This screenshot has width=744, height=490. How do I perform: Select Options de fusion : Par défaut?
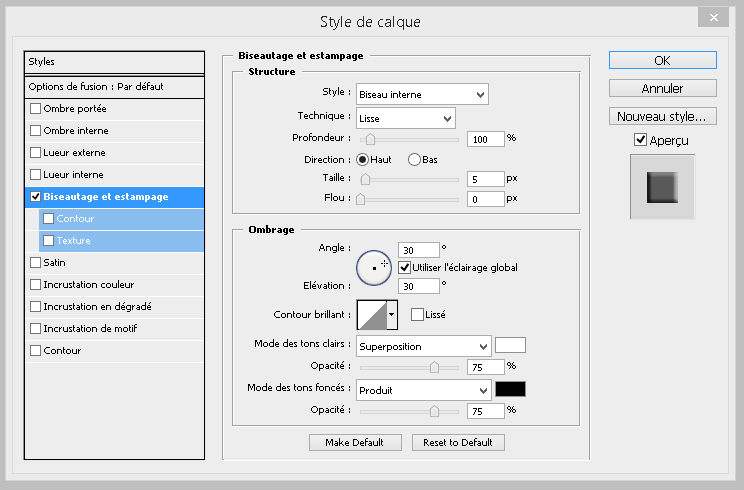coord(114,87)
